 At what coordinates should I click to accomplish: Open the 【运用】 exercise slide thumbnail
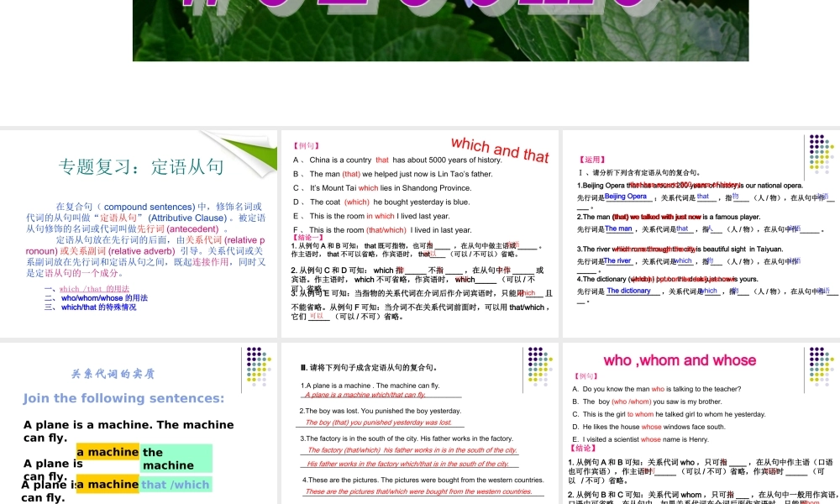click(701, 234)
